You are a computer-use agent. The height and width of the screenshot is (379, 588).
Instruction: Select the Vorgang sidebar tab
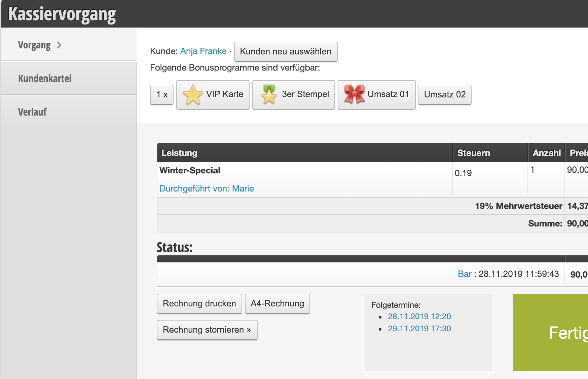point(34,45)
